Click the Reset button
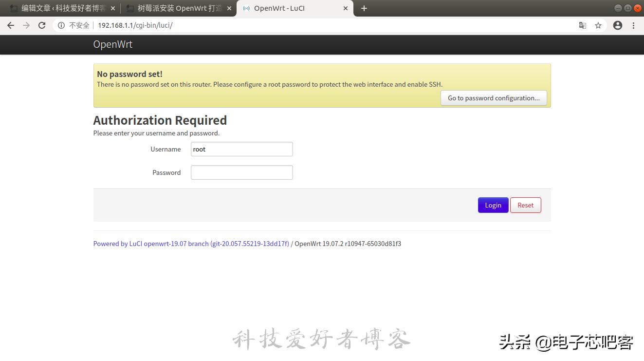This screenshot has width=644, height=361. pyautogui.click(x=525, y=205)
